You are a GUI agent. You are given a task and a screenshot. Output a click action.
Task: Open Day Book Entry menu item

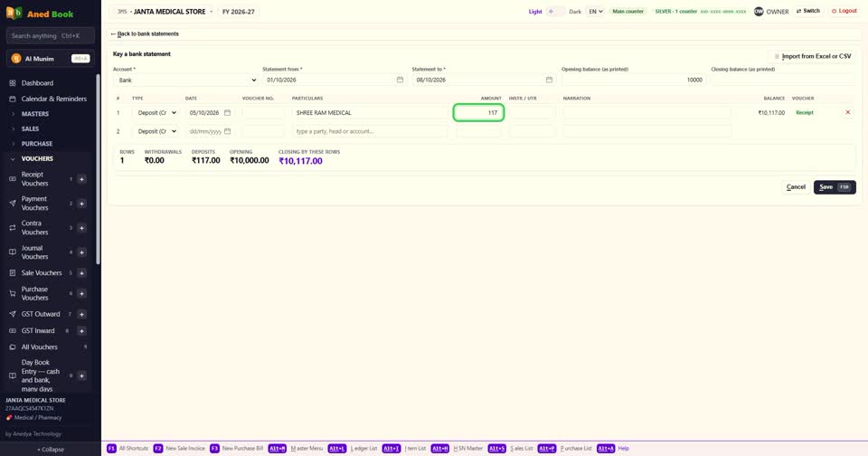40,375
